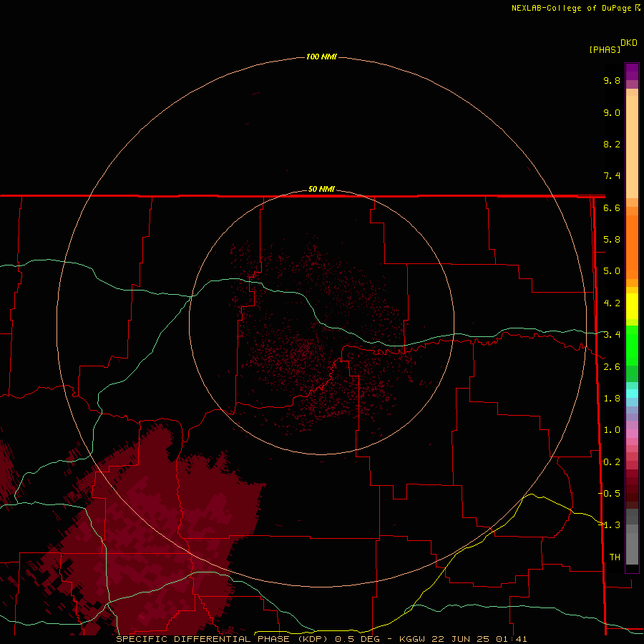Pick the purple segment topping the color bar
Screen dimensions: 644x644
tap(632, 72)
